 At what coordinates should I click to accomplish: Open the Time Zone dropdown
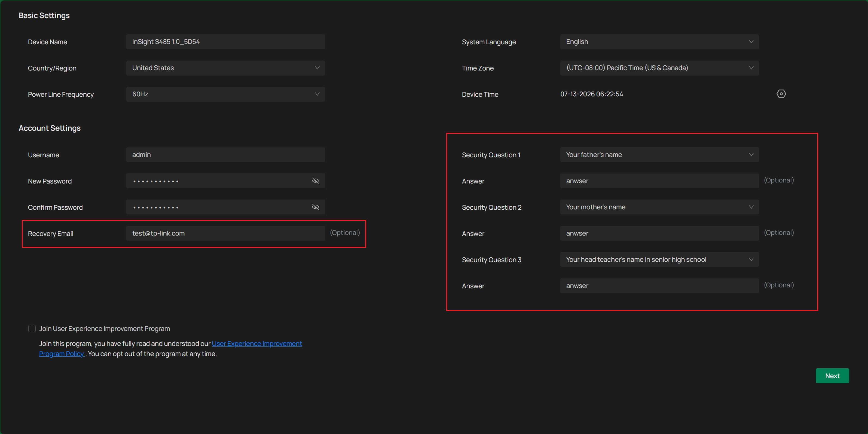tap(659, 68)
